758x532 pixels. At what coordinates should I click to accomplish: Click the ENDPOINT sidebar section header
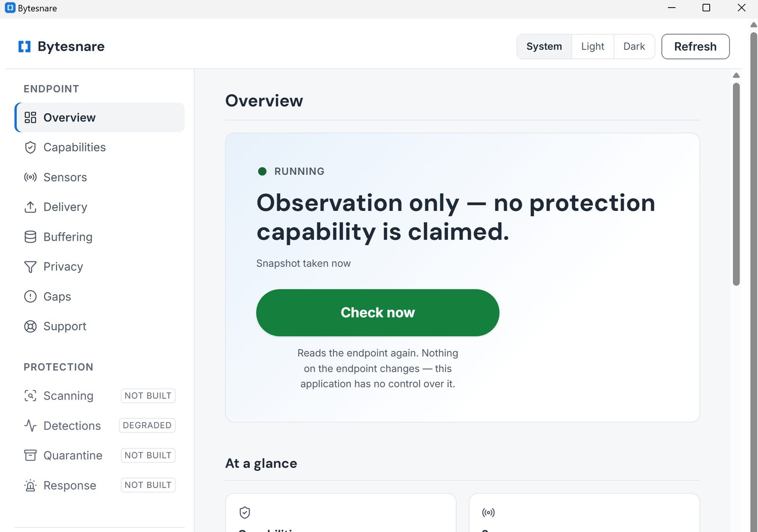[51, 89]
